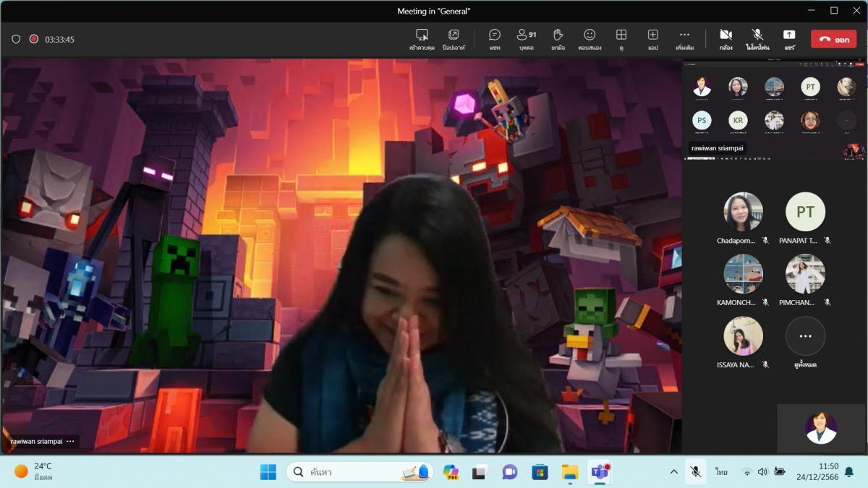Click the shield security icon
Viewport: 868px width, 488px height.
[16, 39]
